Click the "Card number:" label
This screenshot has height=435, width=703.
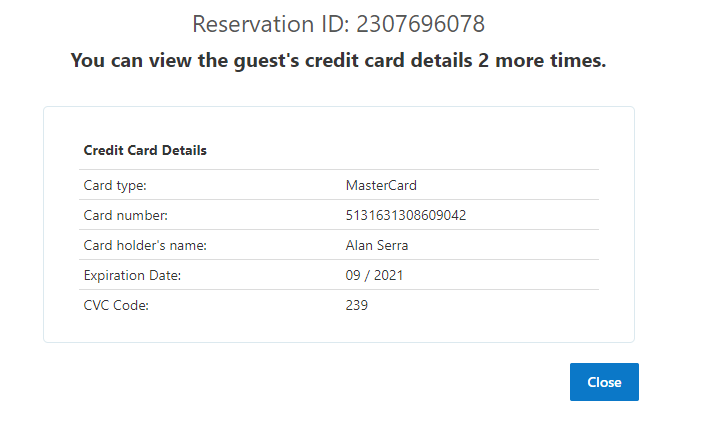[x=125, y=215]
